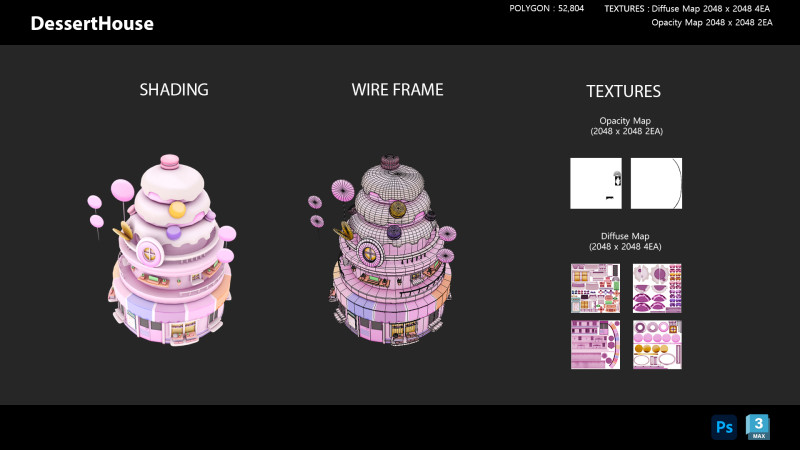This screenshot has width=800, height=450.
Task: Click the POLYGON : 52,804 label
Action: (x=547, y=9)
